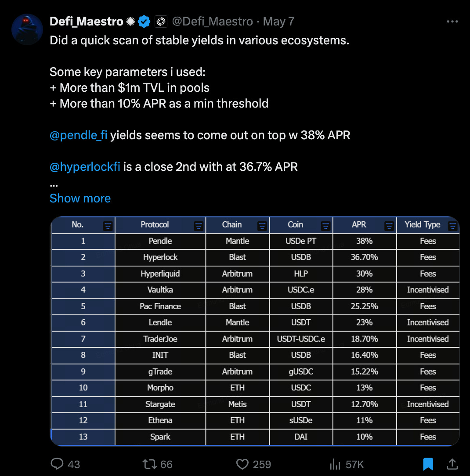Toggle the blue bookmark icon off
This screenshot has height=476, width=470.
click(428, 464)
